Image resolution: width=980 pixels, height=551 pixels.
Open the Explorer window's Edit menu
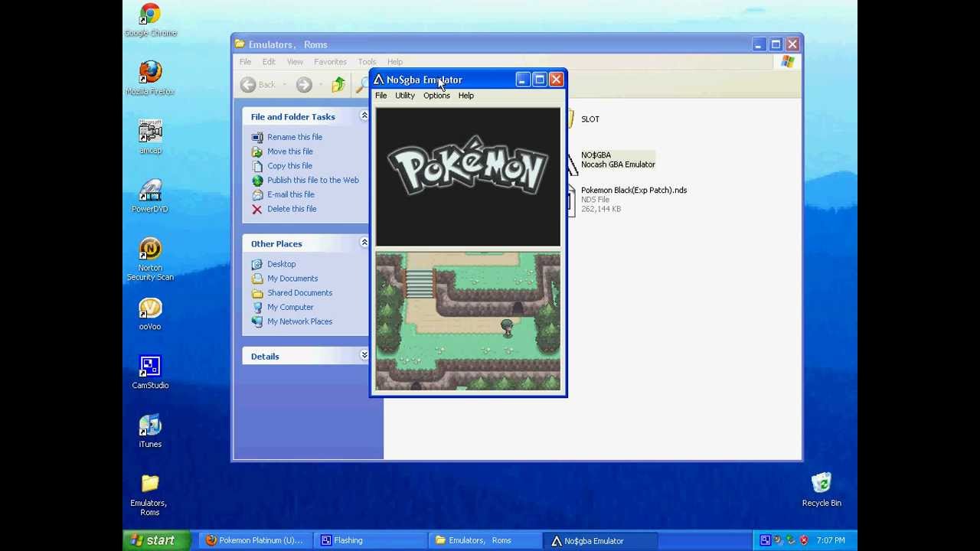tap(269, 62)
